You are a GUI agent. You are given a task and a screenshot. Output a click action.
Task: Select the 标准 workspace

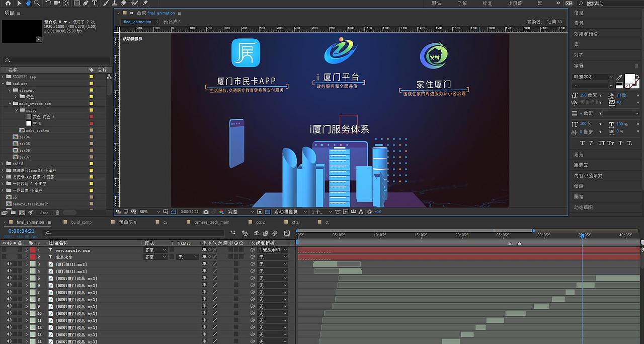pyautogui.click(x=488, y=3)
